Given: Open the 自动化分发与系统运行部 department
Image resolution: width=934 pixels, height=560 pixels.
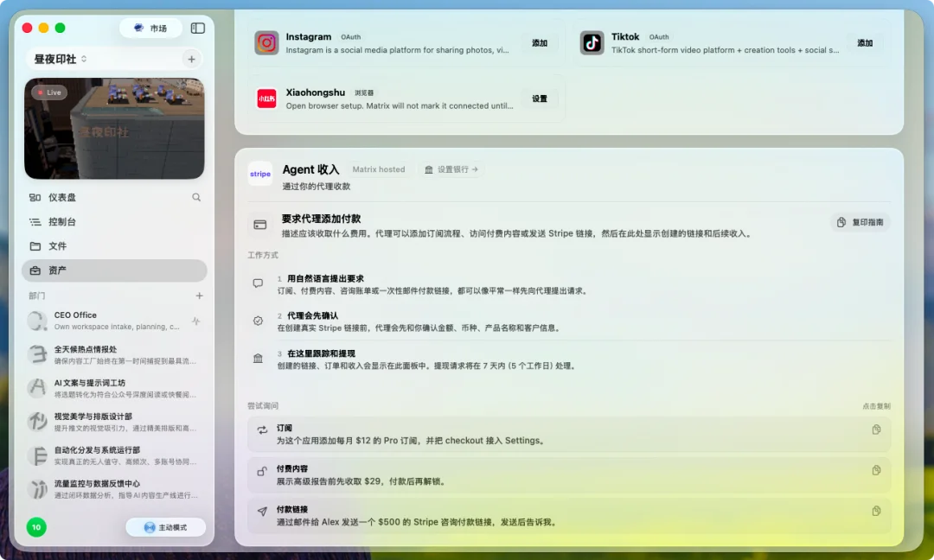Looking at the screenshot, I should pyautogui.click(x=114, y=455).
